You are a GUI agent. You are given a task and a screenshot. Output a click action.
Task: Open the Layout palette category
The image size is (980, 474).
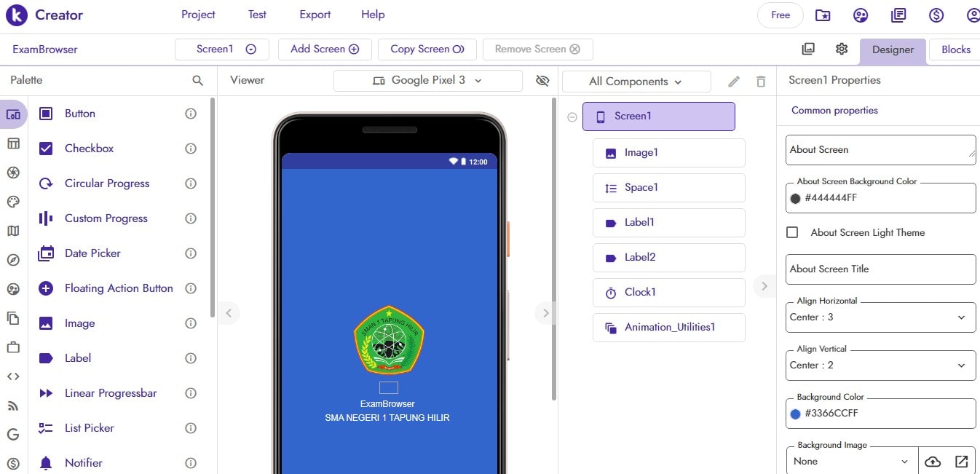12,143
